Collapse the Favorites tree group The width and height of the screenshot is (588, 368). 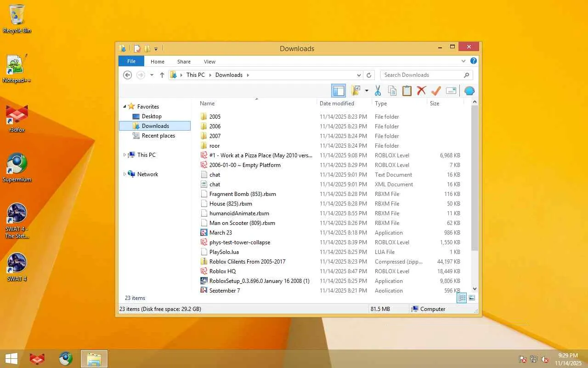124,107
